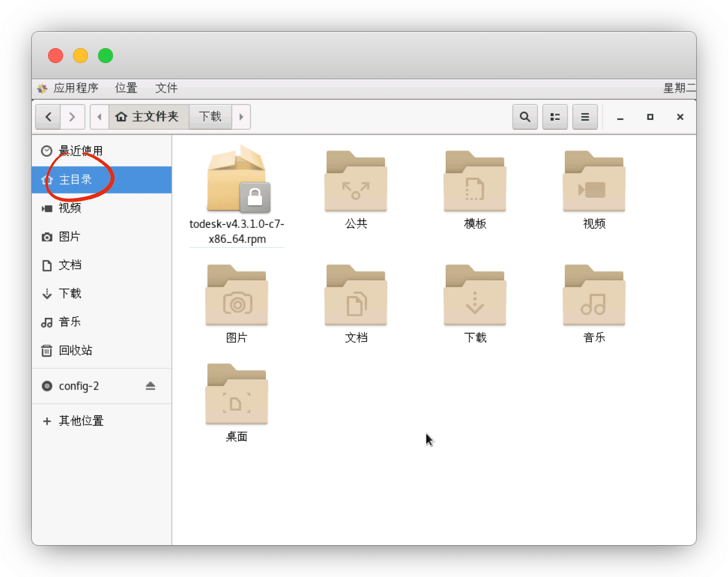Expand the path bar left arrow

click(x=99, y=117)
